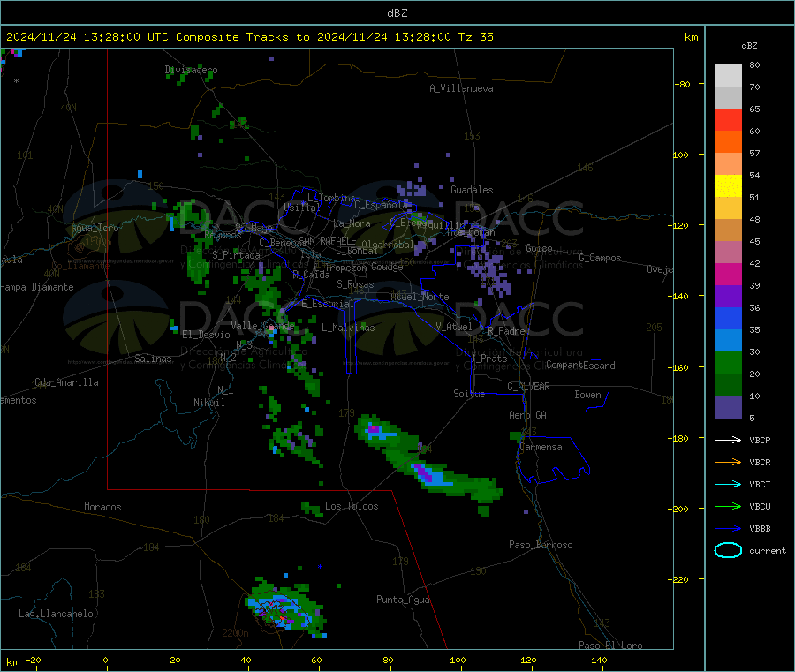Click the 'current' legend label
The width and height of the screenshot is (795, 672).
pos(768,550)
